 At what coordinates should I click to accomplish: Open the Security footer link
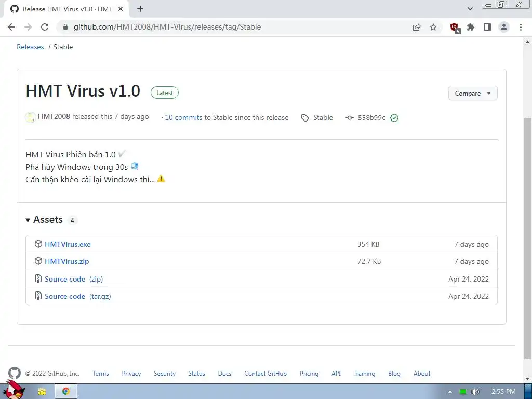tap(165, 373)
